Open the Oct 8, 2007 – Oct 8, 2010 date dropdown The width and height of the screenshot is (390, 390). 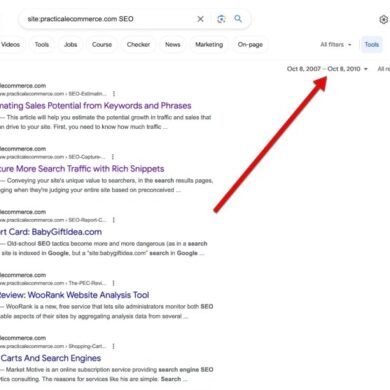327,69
